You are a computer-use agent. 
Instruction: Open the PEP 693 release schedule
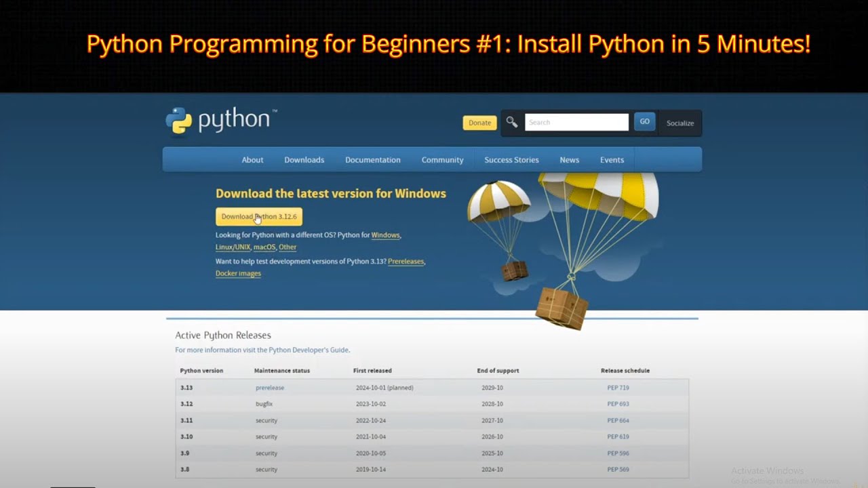[x=618, y=404]
